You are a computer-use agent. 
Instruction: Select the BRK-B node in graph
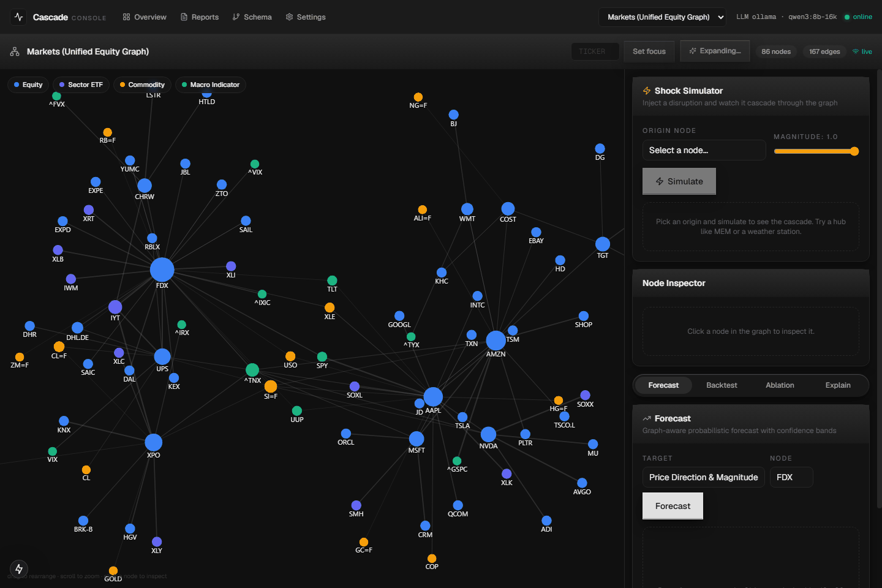tap(83, 521)
